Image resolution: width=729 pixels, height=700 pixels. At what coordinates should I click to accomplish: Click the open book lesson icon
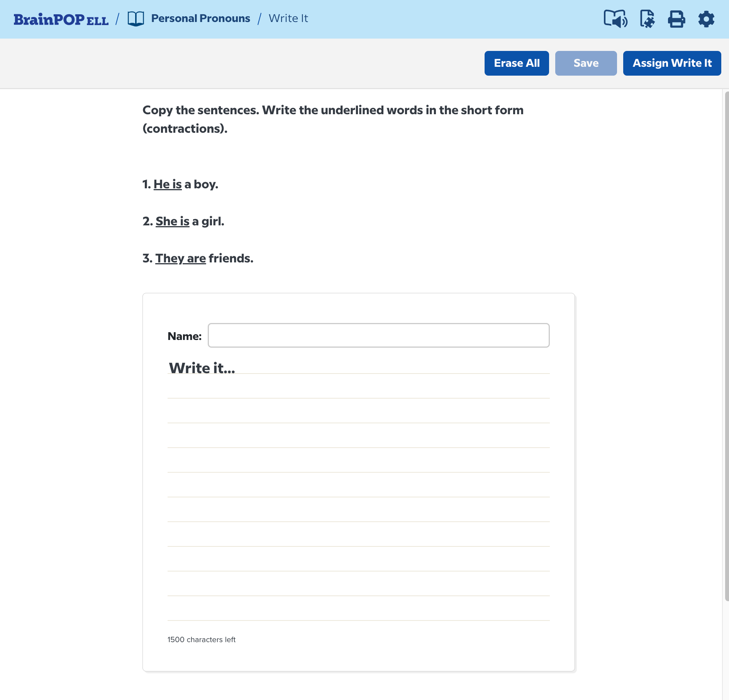pyautogui.click(x=136, y=19)
